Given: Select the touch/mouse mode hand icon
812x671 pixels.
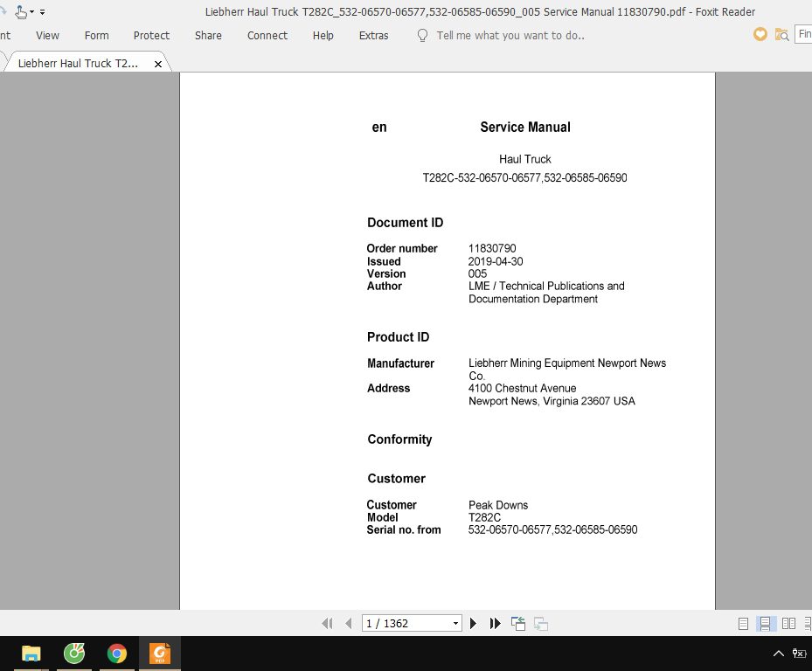Looking at the screenshot, I should (x=21, y=11).
